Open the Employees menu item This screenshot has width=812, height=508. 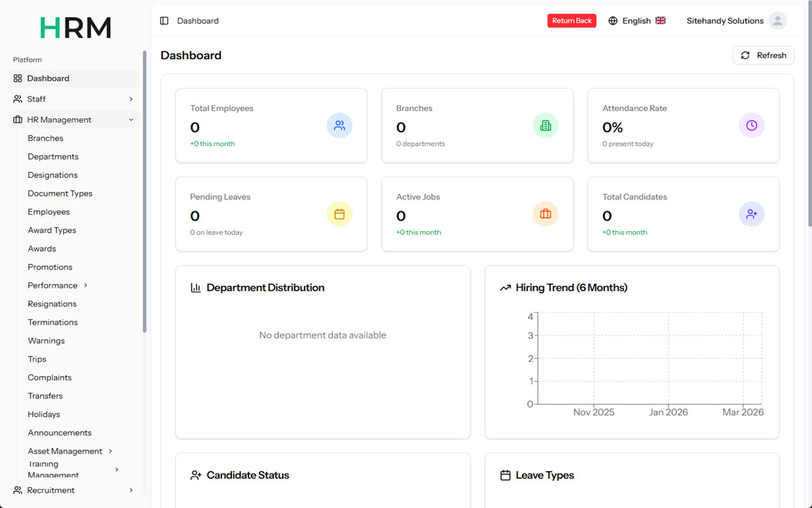49,212
